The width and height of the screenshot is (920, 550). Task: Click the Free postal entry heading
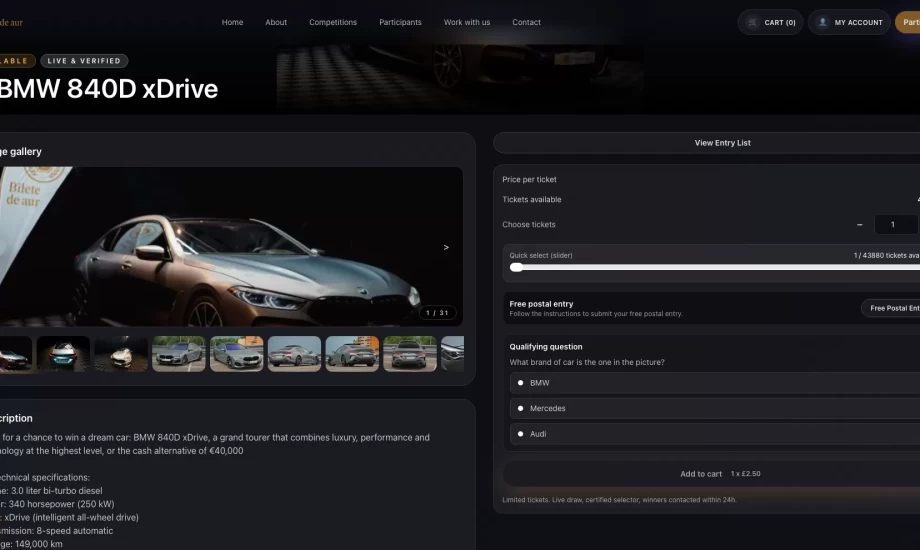[x=541, y=304]
